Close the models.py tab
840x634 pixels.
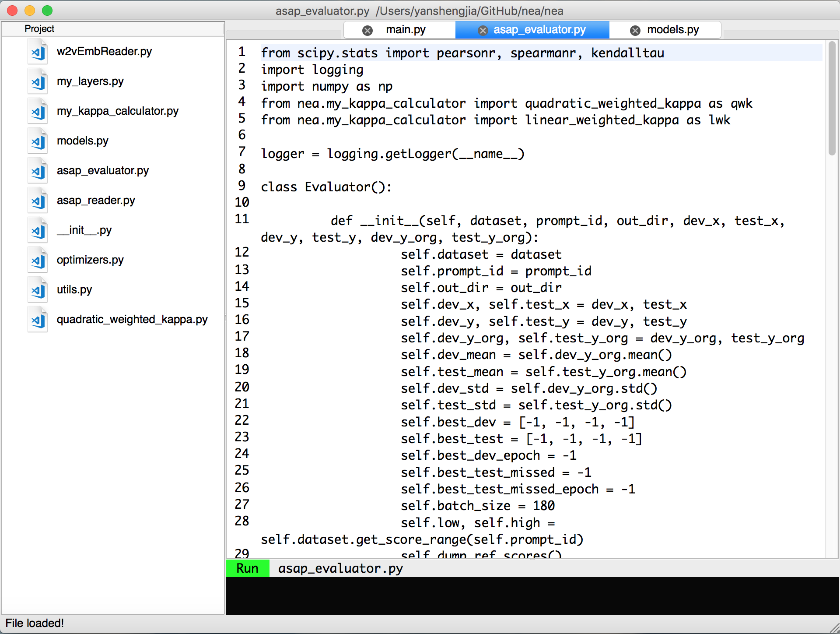[x=635, y=30]
